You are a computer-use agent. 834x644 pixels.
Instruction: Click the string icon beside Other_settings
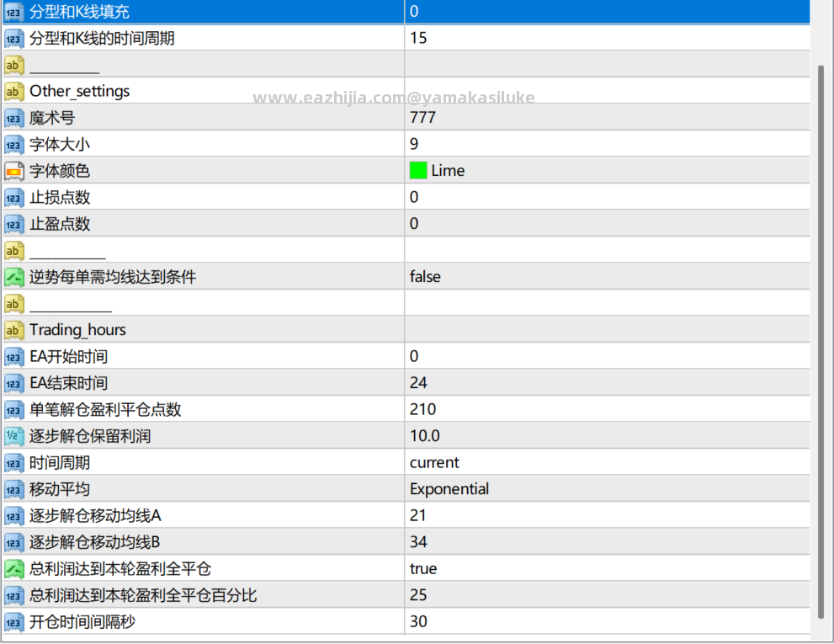(x=13, y=92)
